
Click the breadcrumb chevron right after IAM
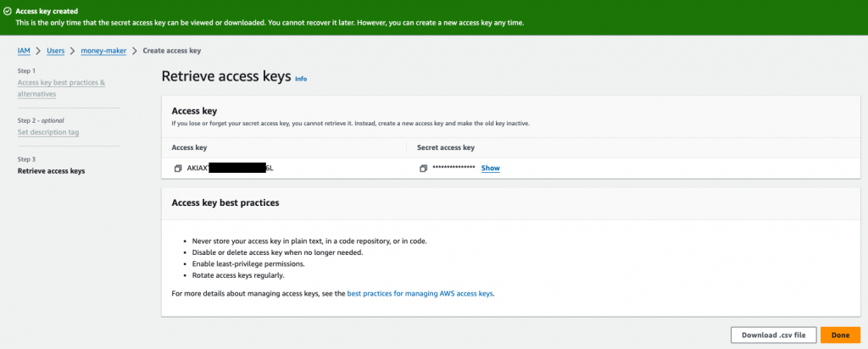(x=38, y=51)
